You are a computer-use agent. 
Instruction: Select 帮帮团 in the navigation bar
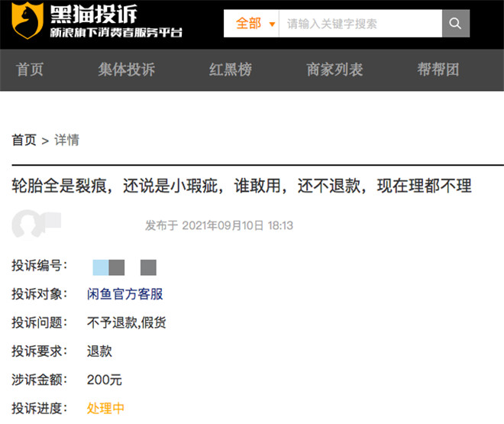coord(438,70)
